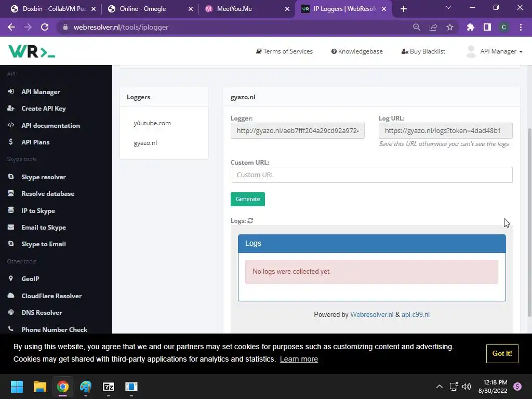The height and width of the screenshot is (399, 532).
Task: Click the DNS Resolver globe icon
Action: point(11,312)
